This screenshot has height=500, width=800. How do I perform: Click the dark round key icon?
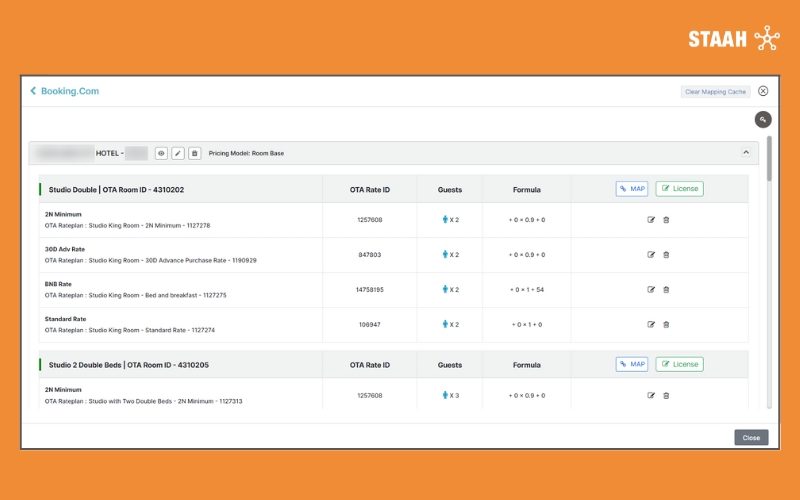pos(762,120)
